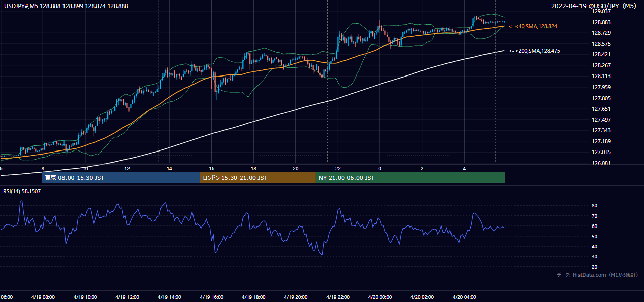The image size is (644, 302).
Task: Click hour tick 12 on the price chart axis
Action: 127,168
